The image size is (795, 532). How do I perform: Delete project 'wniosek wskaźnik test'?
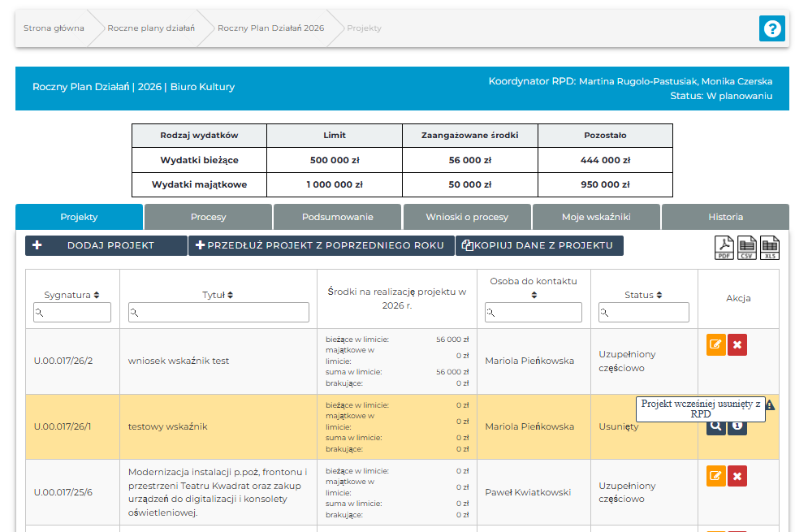point(737,344)
